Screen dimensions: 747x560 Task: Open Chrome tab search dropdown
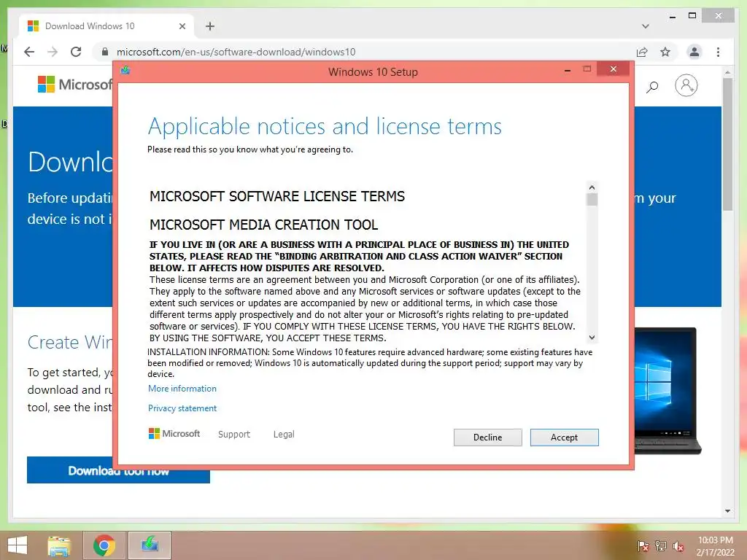646,26
